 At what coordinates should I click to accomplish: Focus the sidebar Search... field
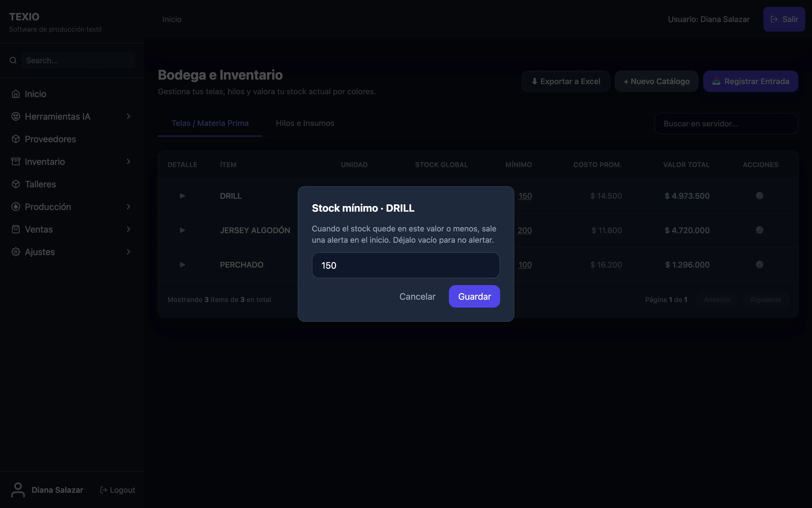coord(78,60)
